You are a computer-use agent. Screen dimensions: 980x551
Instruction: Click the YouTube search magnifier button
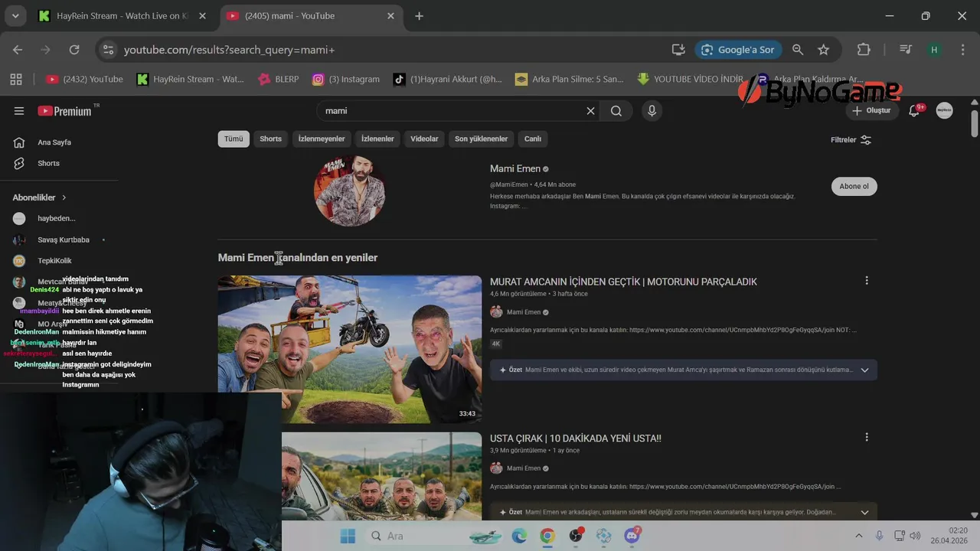coord(616,111)
